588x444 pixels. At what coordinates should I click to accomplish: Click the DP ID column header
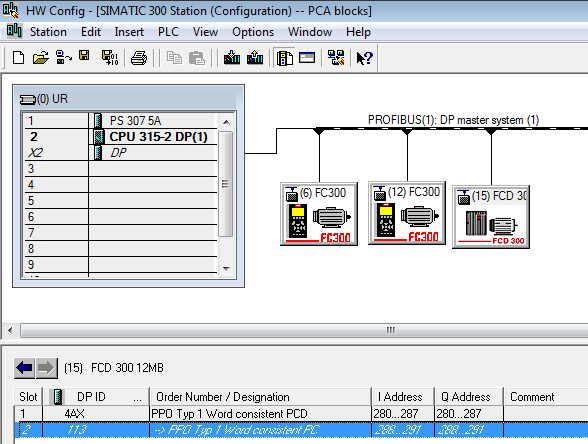(x=96, y=397)
